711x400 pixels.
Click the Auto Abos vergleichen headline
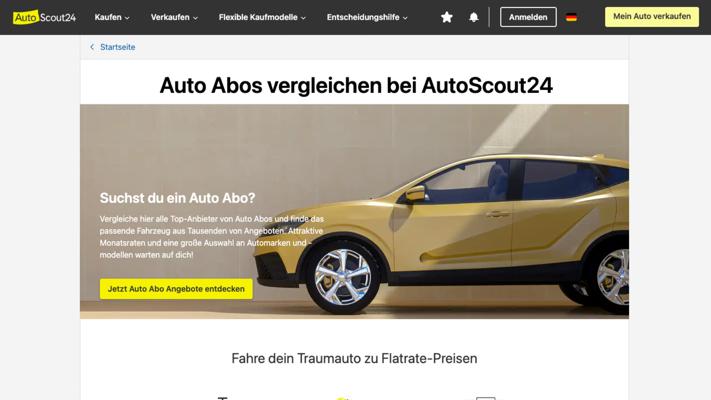pos(356,85)
